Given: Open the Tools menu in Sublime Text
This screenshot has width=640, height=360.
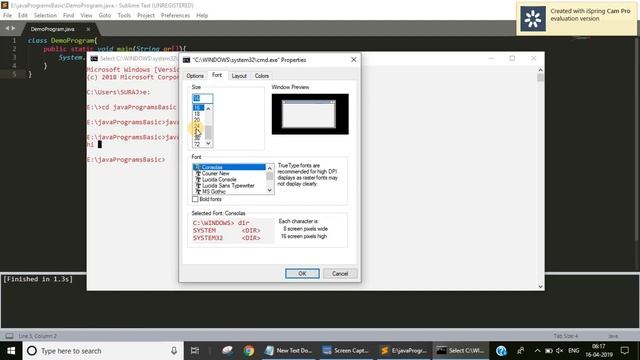Looking at the screenshot, I should point(124,15).
